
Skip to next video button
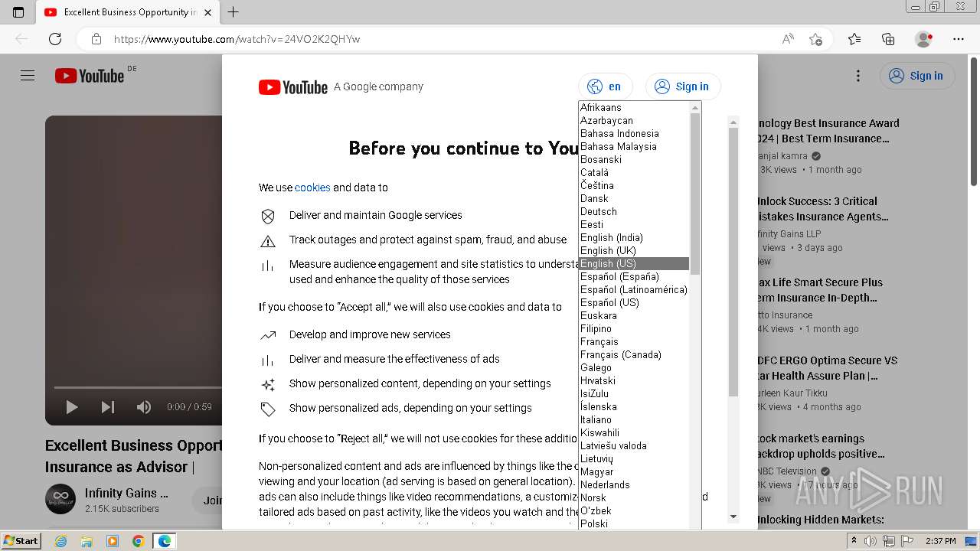(x=108, y=407)
